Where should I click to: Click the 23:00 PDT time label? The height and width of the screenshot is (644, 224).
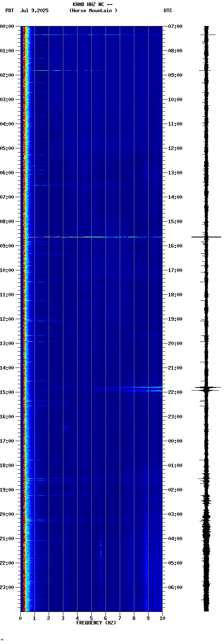(7, 587)
